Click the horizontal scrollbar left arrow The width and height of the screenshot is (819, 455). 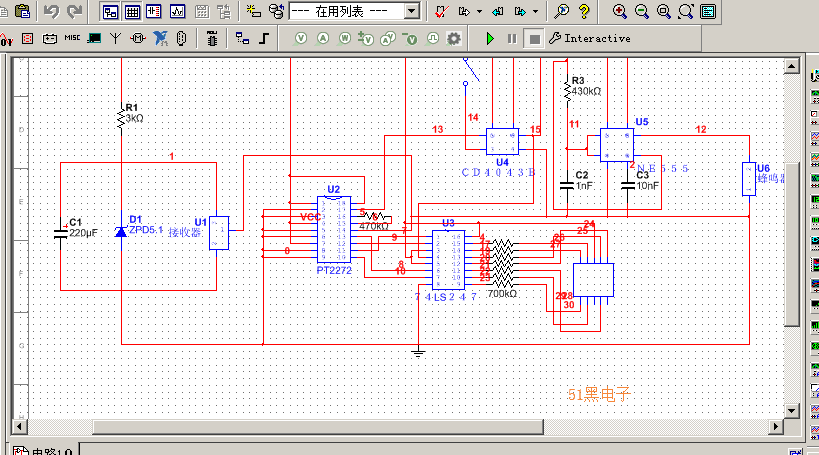tap(20, 427)
